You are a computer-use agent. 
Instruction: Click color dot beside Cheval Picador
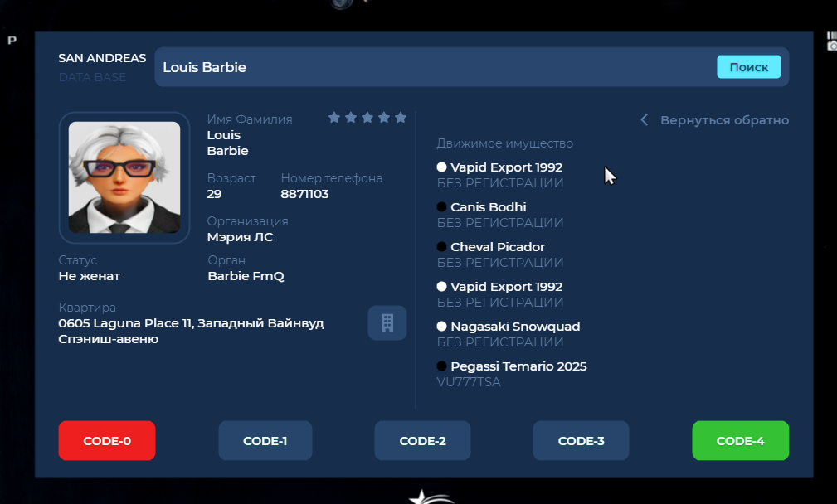pyautogui.click(x=442, y=247)
